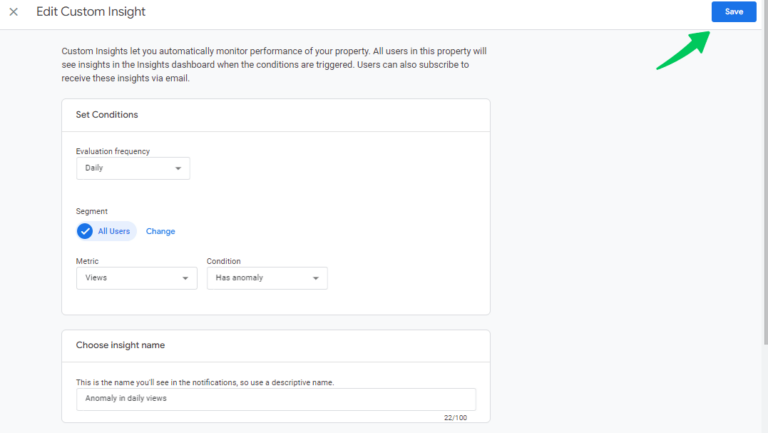The width and height of the screenshot is (768, 433).
Task: Open the Metric dropdown showing Views
Action: tap(136, 278)
